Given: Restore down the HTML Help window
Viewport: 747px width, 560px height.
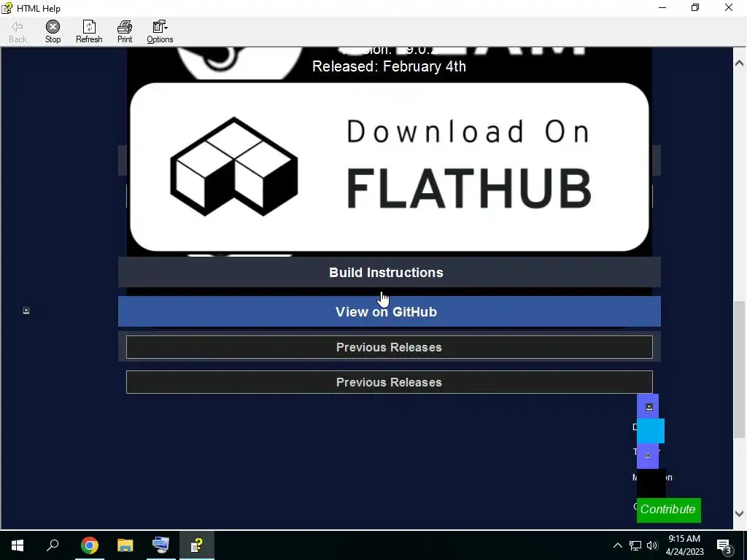Looking at the screenshot, I should 695,7.
